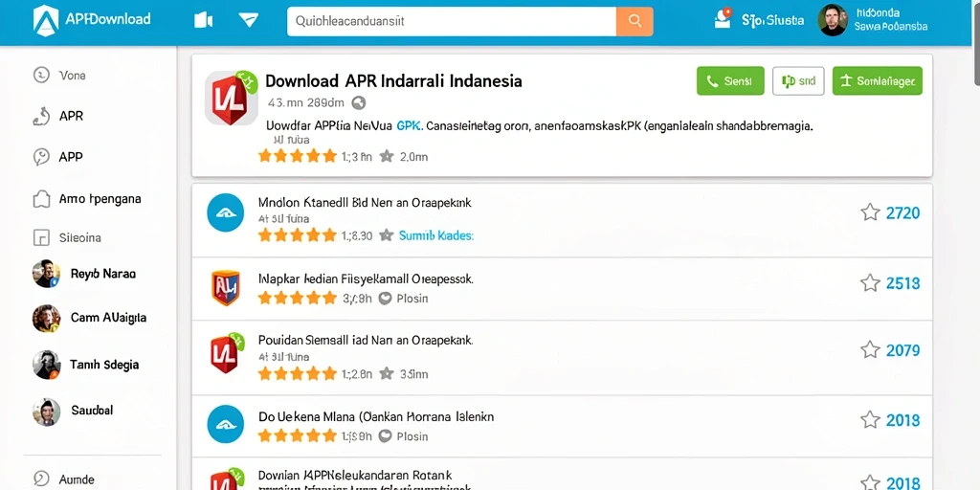This screenshot has width=980, height=490.
Task: Focus the search field with placeholder text
Action: coord(452,21)
